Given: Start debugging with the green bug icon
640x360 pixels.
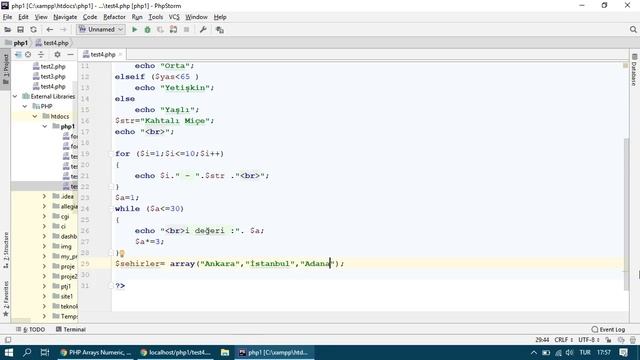Looking at the screenshot, I should click(x=147, y=29).
